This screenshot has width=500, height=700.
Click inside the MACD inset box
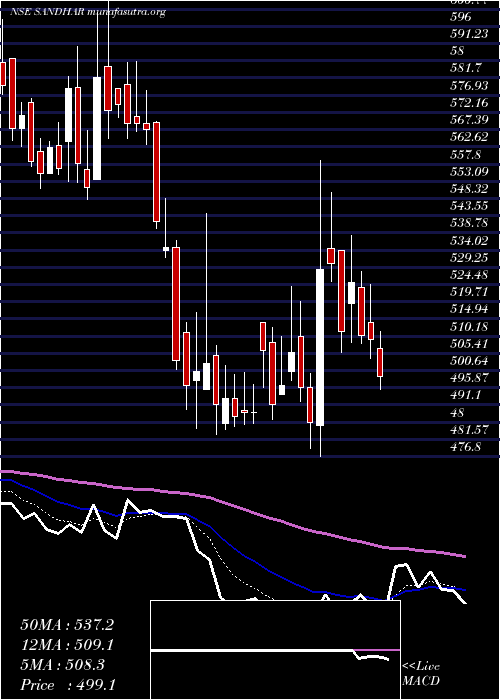pyautogui.click(x=275, y=650)
